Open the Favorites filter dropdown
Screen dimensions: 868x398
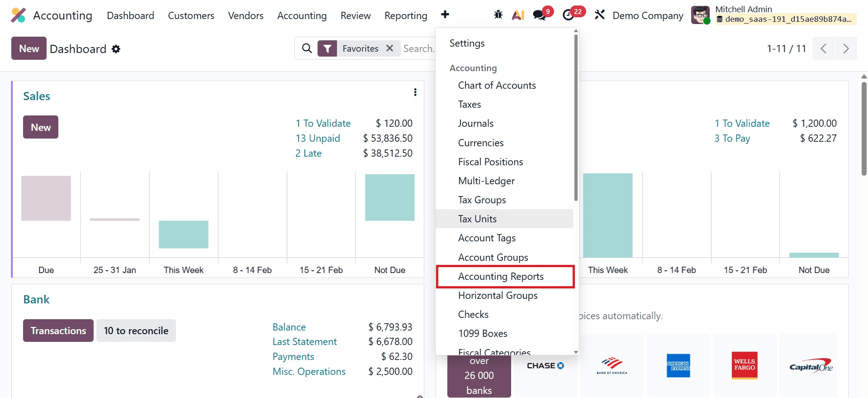click(x=327, y=48)
